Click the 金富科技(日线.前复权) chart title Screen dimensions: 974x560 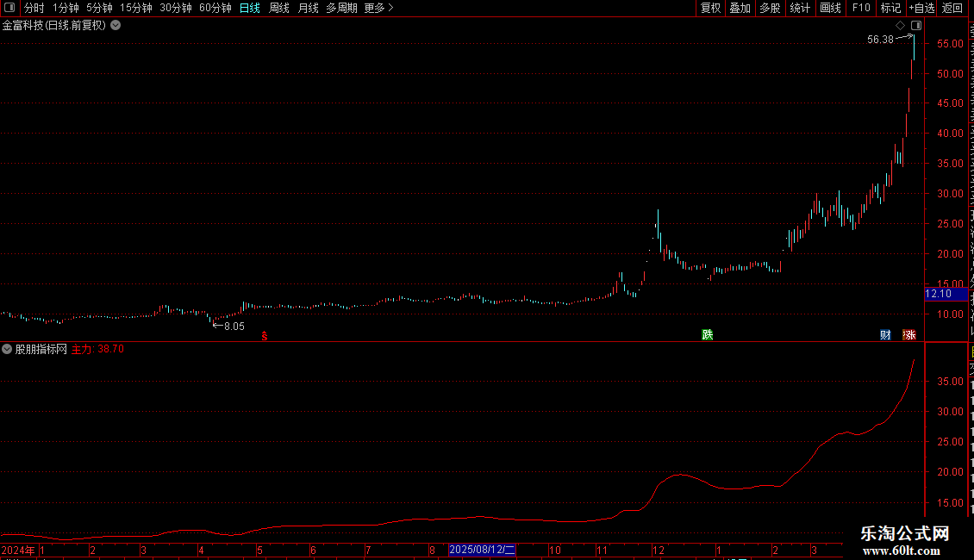pos(54,26)
